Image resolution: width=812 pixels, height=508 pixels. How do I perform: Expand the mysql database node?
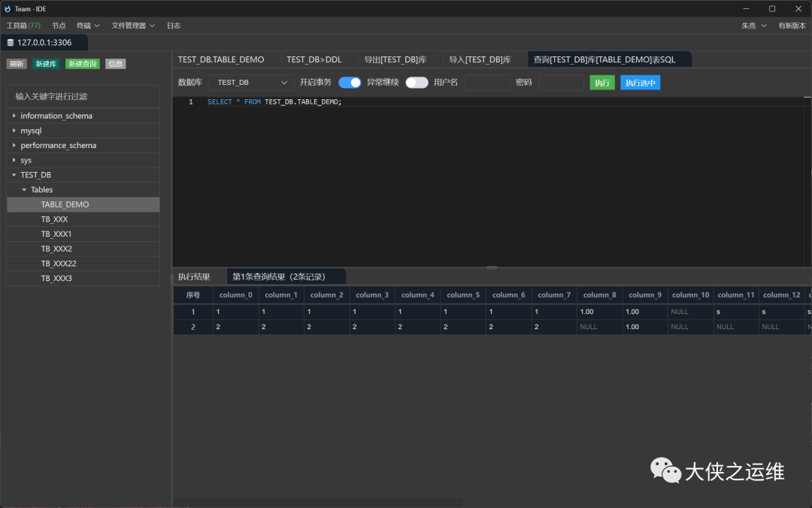[14, 131]
